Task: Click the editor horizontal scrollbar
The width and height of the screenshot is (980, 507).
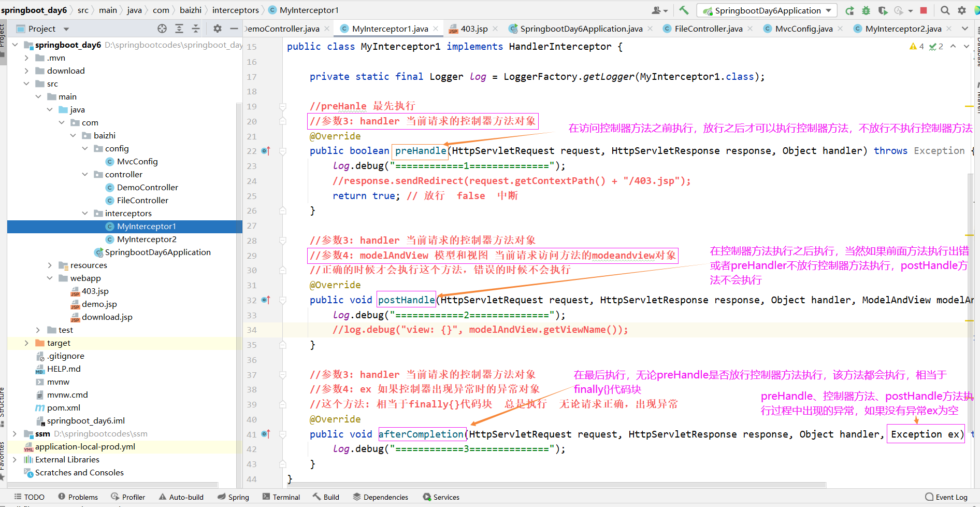Action: [x=557, y=485]
